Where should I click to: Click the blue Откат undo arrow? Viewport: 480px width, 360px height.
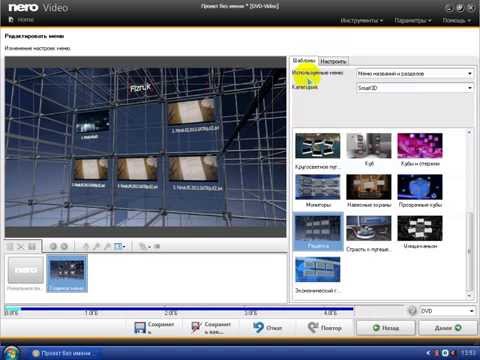pos(258,327)
